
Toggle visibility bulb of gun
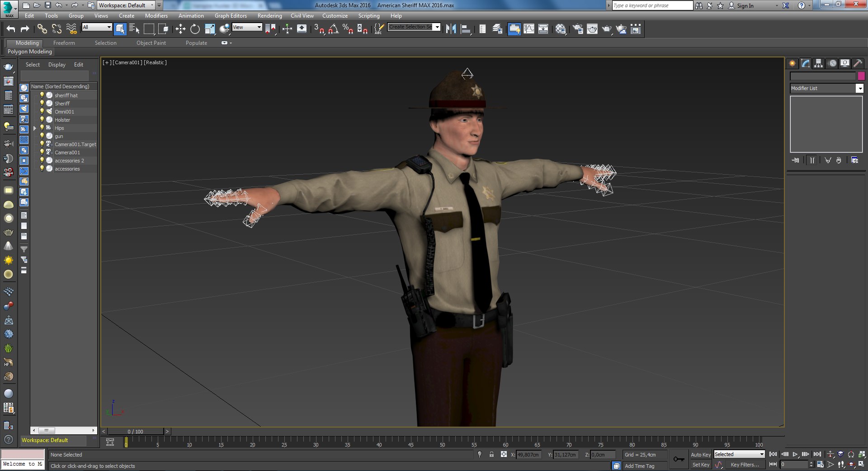point(42,136)
